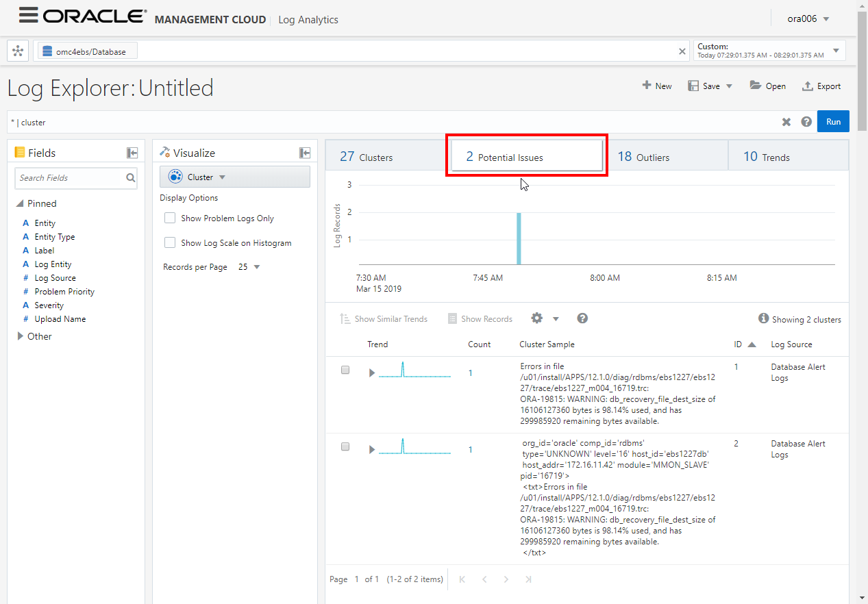Select the checkbox for cluster ID 1
868x604 pixels.
coord(345,370)
